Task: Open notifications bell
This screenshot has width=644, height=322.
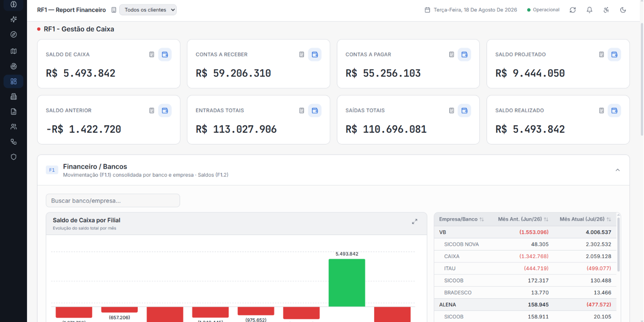Action: (589, 10)
